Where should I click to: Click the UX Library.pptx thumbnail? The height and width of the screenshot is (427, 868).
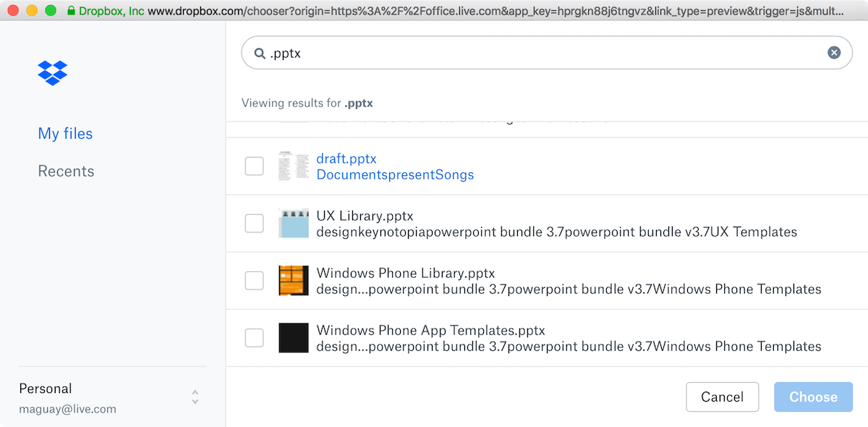[294, 223]
